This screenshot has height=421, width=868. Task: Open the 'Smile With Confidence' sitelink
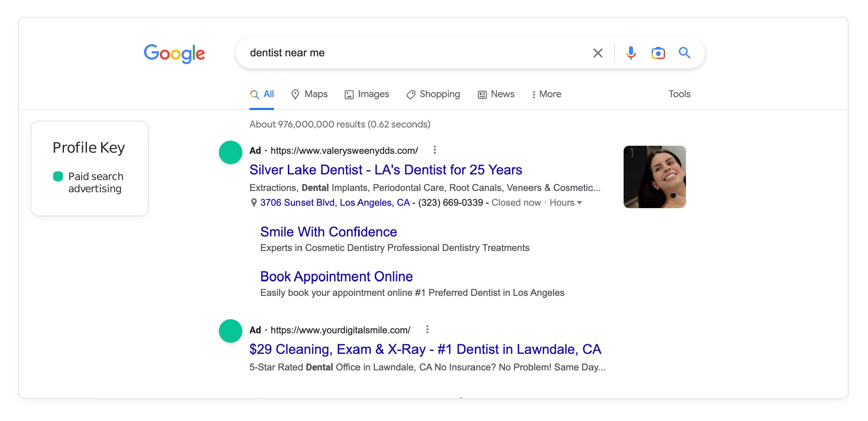pos(329,232)
